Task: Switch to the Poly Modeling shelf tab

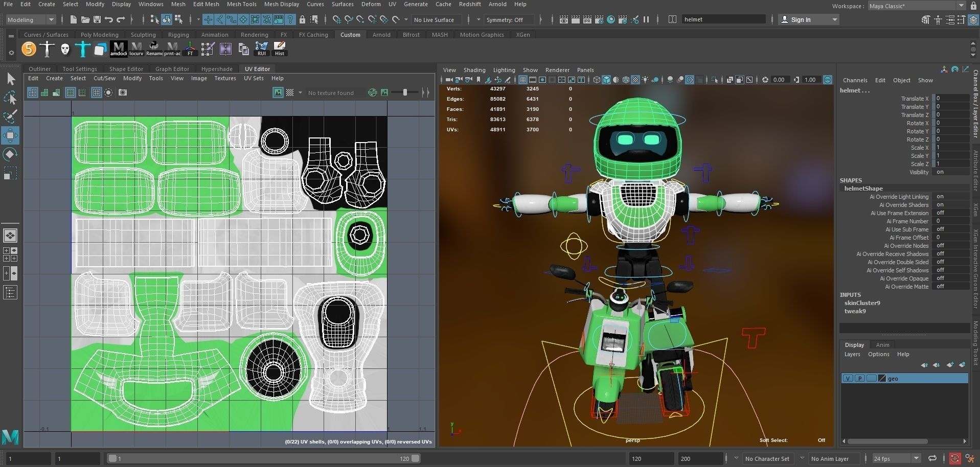Action: tap(99, 35)
